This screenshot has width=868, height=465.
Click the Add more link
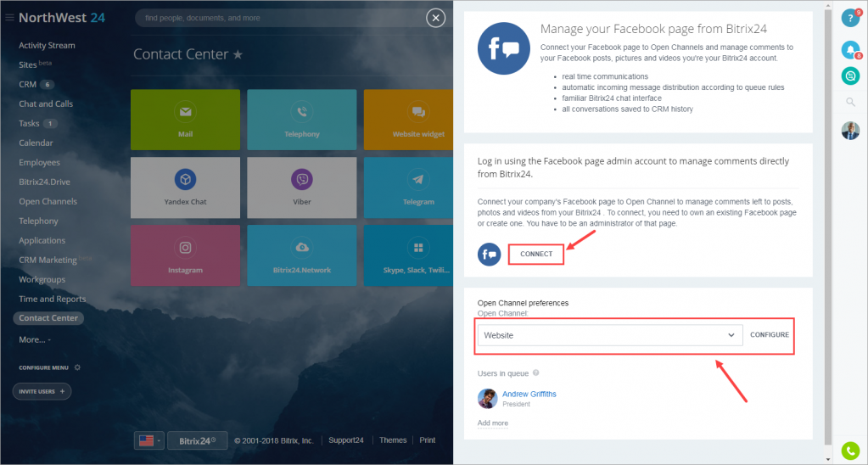493,423
